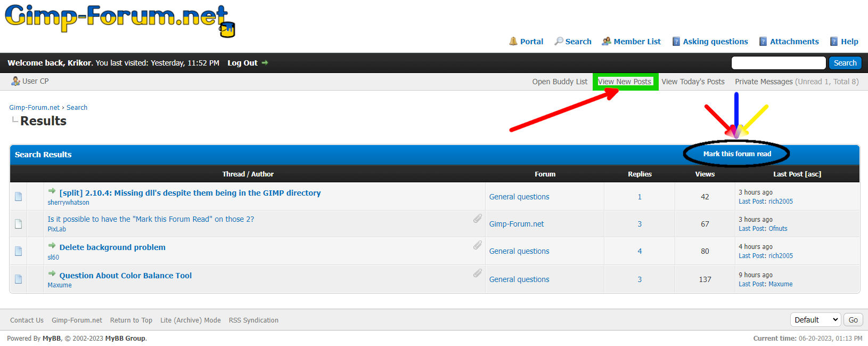Screen dimensions: 868x346
Task: Open 'Is it possible to have the Mark this Forum Read' thread
Action: point(151,219)
